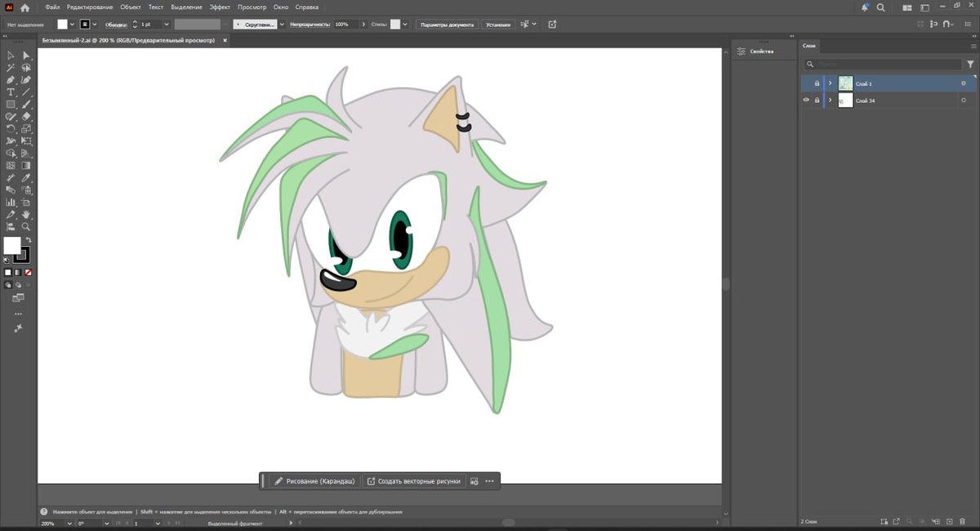Enable Draw Normal mode
Viewport: 980px width, 531px height.
[x=8, y=285]
